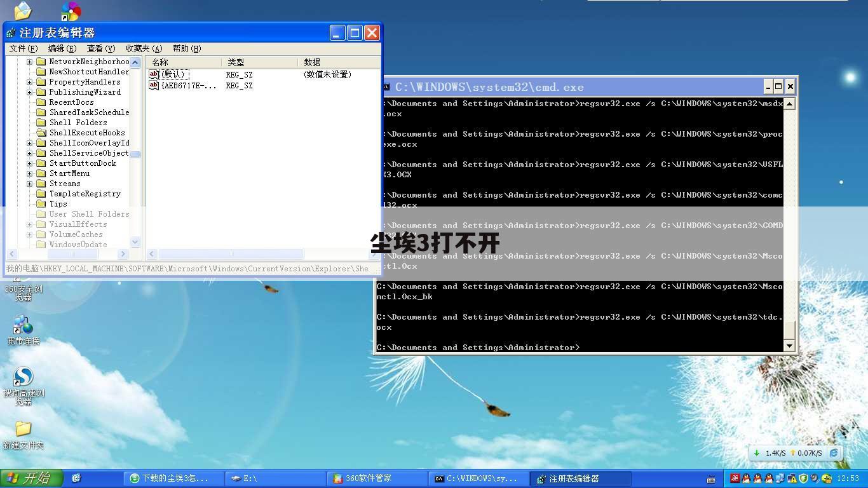Select the SharedTaskSchedule key
868x488 pixels.
coord(89,112)
